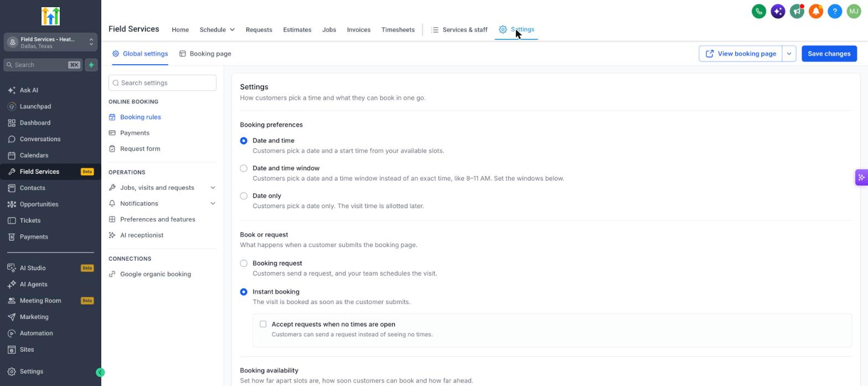Screen dimensions: 868x386
Task: Click Save changes button
Action: point(829,54)
